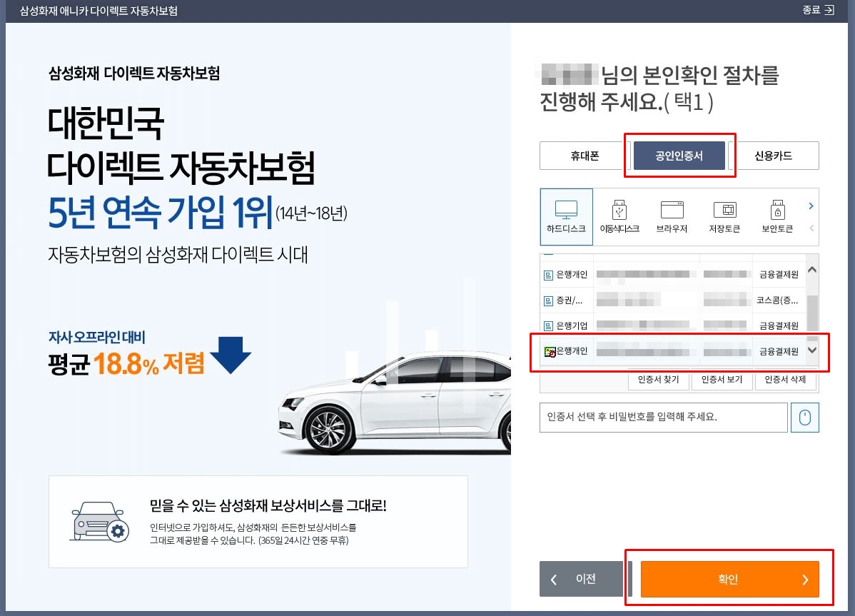
Task: Show next storage media arrow
Action: click(811, 206)
